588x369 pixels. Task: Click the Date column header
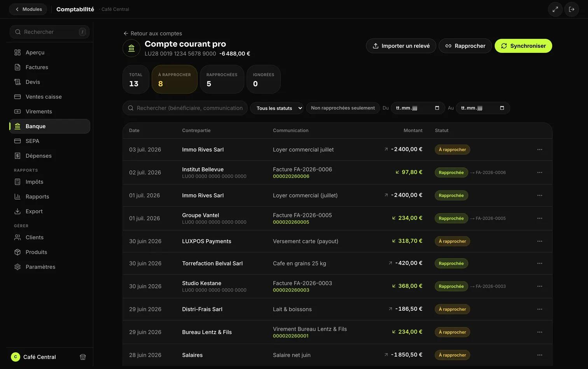(134, 131)
